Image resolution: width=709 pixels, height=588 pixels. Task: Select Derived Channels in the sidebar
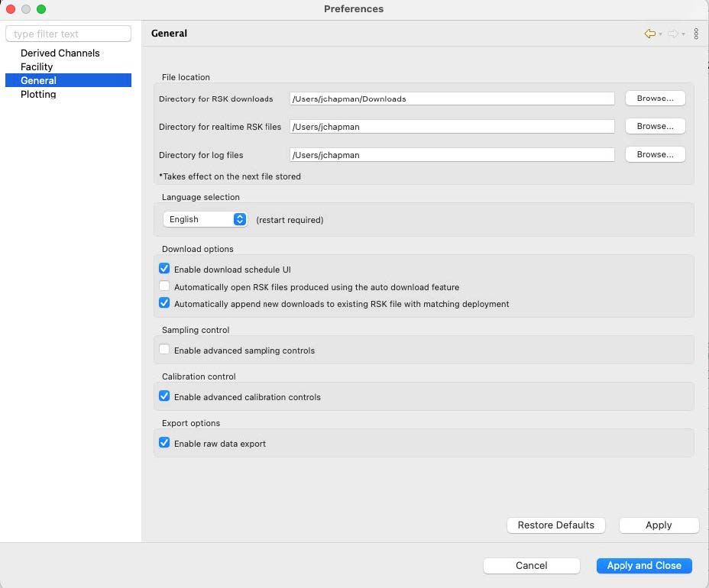click(x=60, y=53)
